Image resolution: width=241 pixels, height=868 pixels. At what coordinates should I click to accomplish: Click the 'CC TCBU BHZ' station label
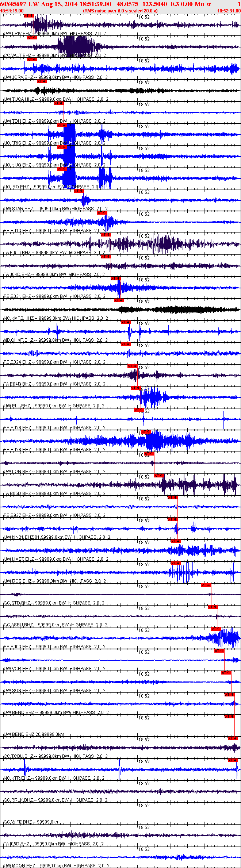click(x=18, y=756)
